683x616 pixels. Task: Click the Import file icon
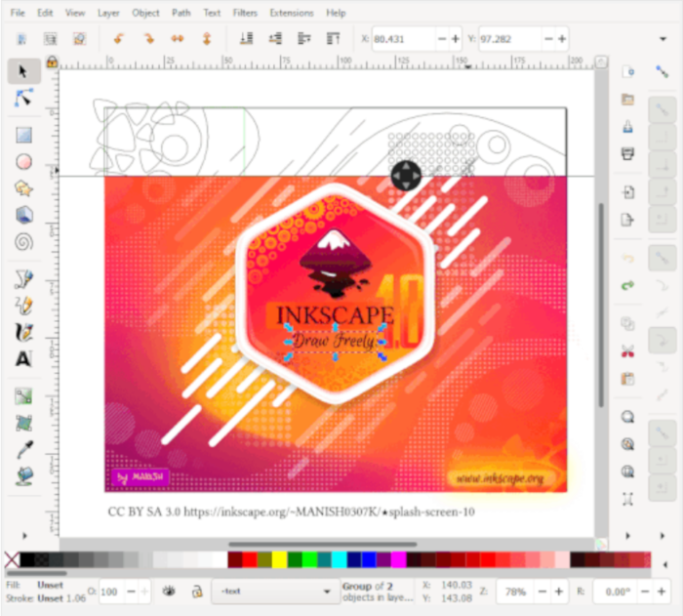point(627,192)
